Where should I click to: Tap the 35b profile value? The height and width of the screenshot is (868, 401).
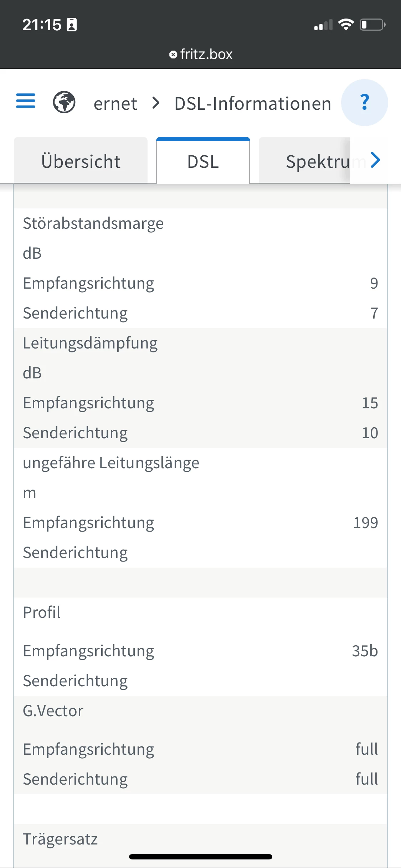365,651
